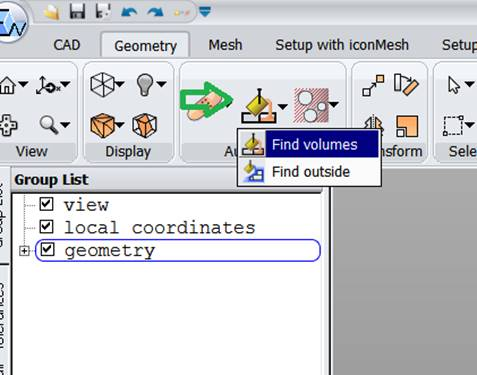477x375 pixels.
Task: Click the wireframe cube display icon
Action: (102, 85)
